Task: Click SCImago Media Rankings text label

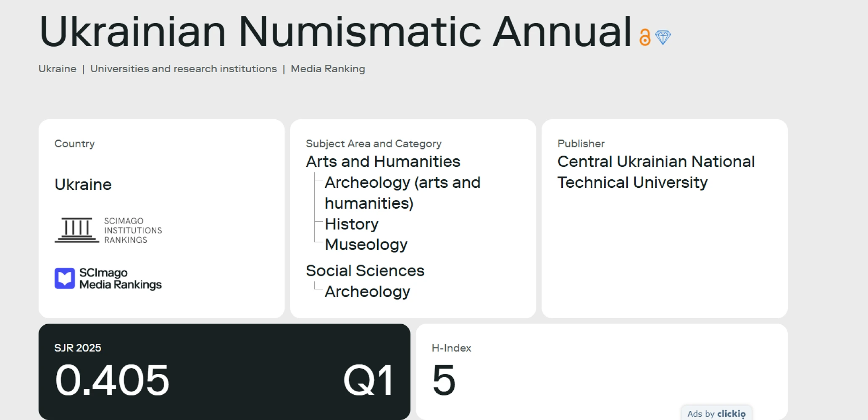Action: point(120,279)
